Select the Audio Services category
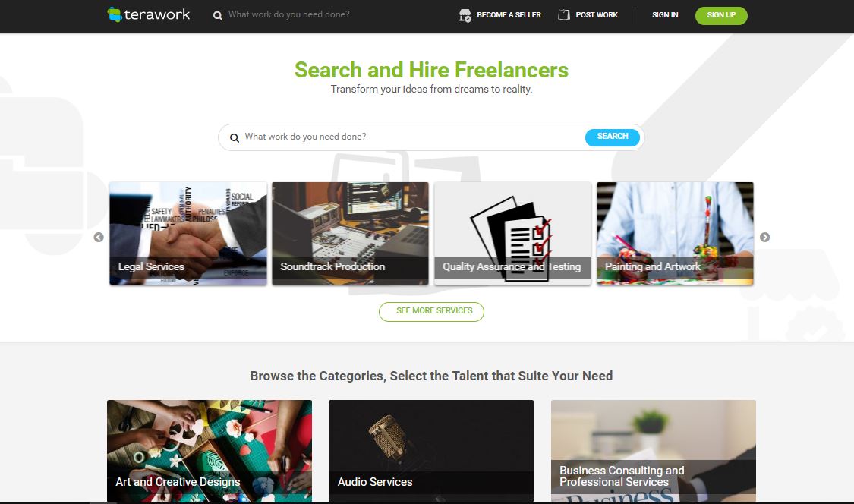Screen dimensions: 854x504 431,451
